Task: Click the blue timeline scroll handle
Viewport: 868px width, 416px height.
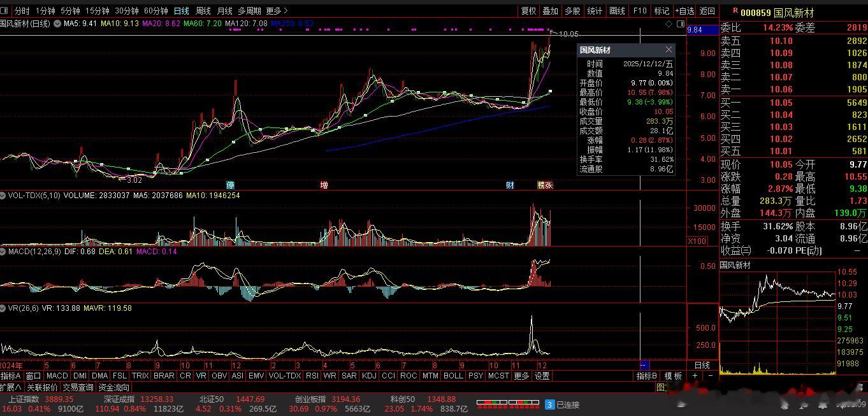Action: 644,365
